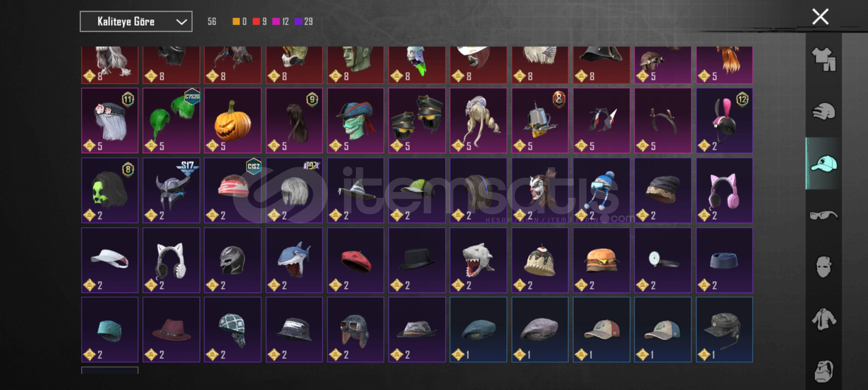Expand the Kaliteye Göre sort dropdown

136,22
